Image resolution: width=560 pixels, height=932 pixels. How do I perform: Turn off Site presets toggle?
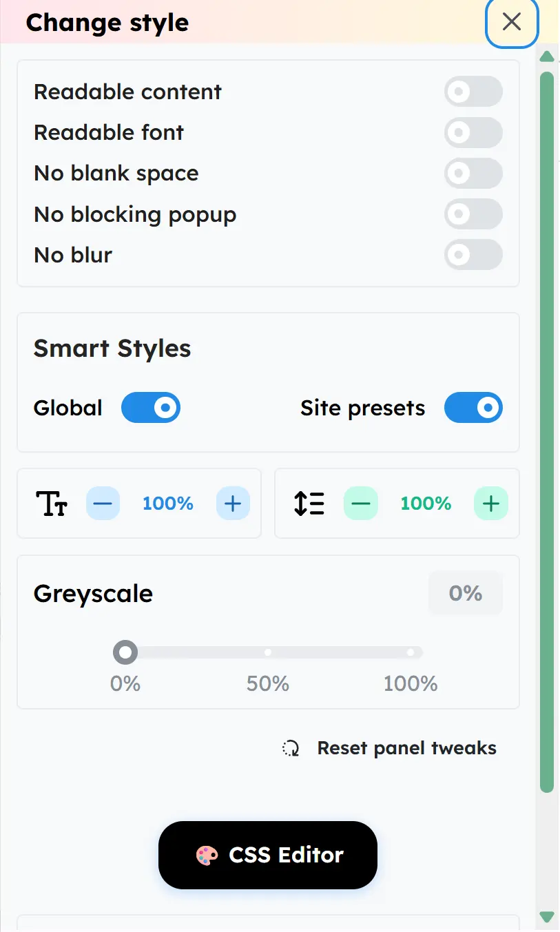click(x=473, y=408)
